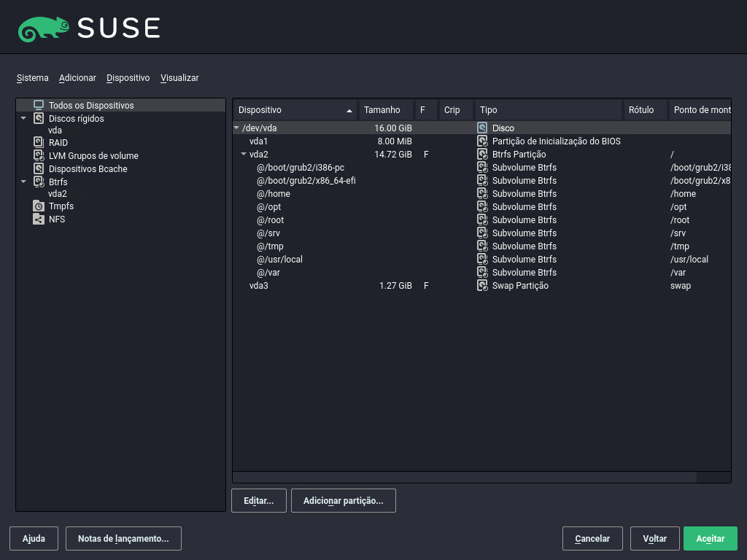
Task: Click the Cancelar button
Action: coord(592,539)
